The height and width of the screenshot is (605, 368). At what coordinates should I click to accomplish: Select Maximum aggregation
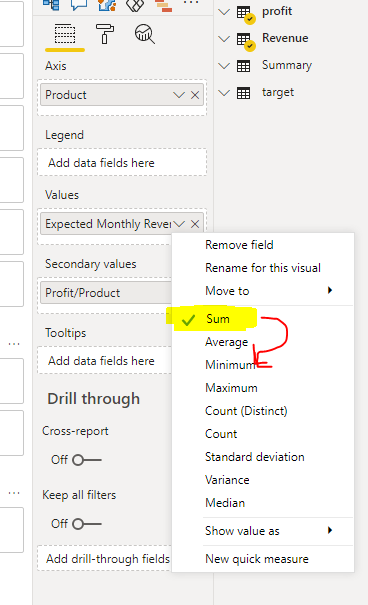click(x=231, y=388)
